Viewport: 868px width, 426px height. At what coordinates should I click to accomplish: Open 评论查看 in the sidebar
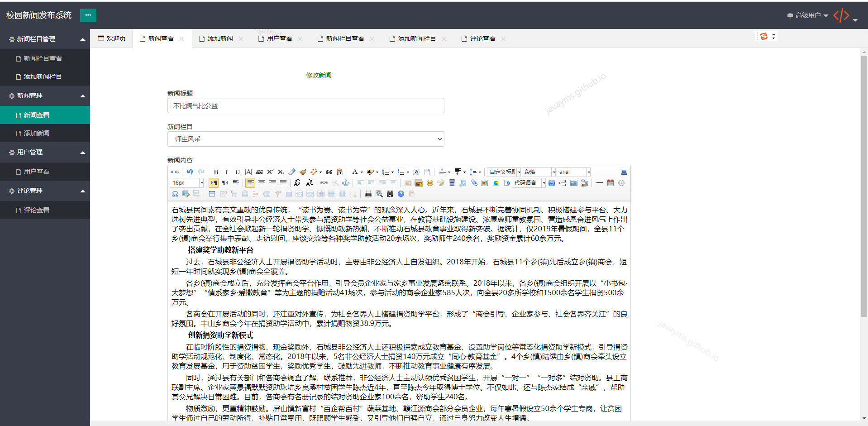point(45,210)
